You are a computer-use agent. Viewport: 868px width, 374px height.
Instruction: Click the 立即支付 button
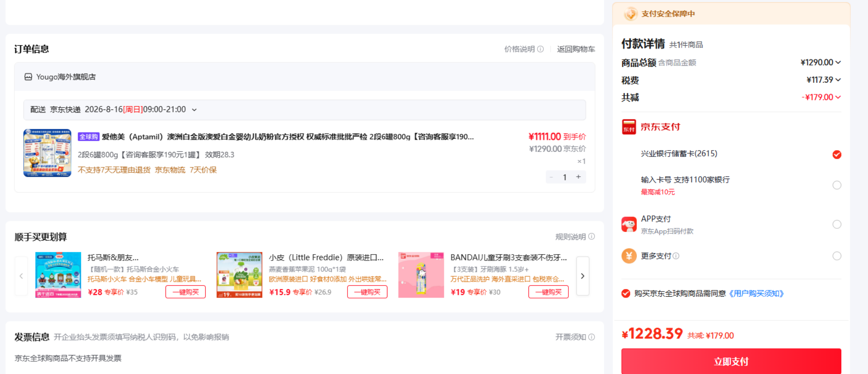point(731,361)
